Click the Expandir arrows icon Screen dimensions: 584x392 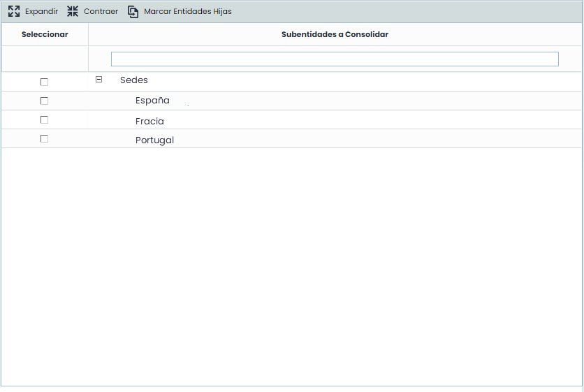13,11
